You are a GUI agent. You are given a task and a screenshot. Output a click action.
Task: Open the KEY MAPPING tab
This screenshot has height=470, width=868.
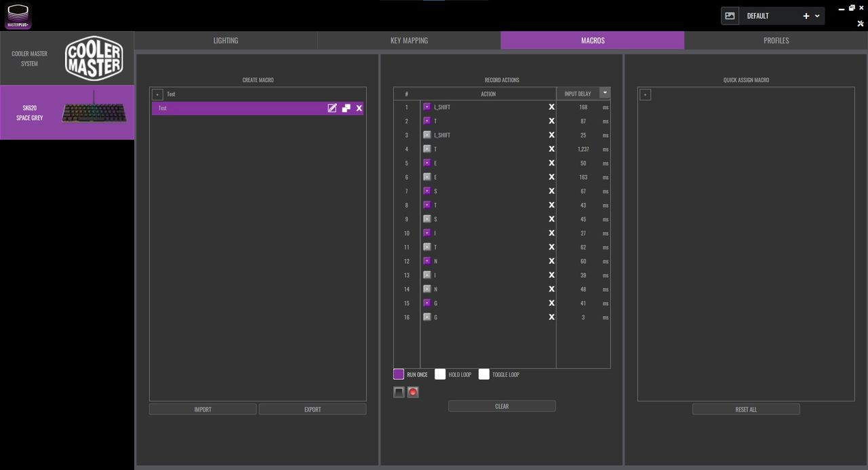pyautogui.click(x=409, y=40)
